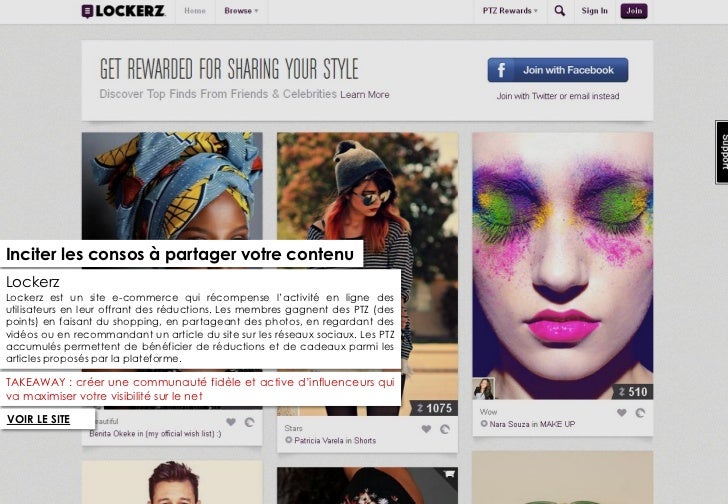Click the Lockerz overlay title
The width and height of the screenshot is (728, 504).
coord(32,282)
